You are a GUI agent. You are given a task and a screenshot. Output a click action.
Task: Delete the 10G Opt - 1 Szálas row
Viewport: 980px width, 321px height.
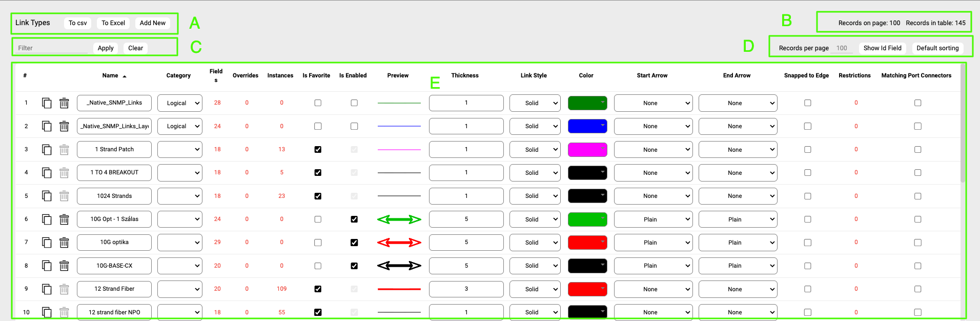point(64,219)
